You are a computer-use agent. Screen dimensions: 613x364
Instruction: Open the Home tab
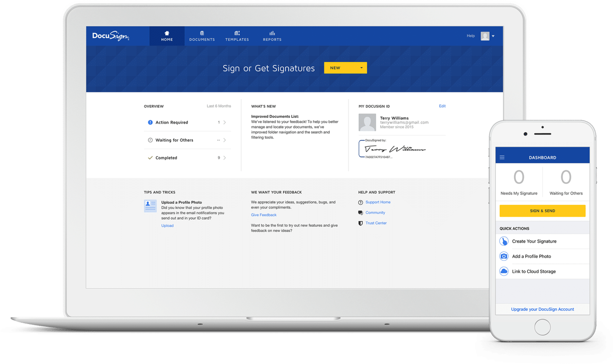[167, 36]
